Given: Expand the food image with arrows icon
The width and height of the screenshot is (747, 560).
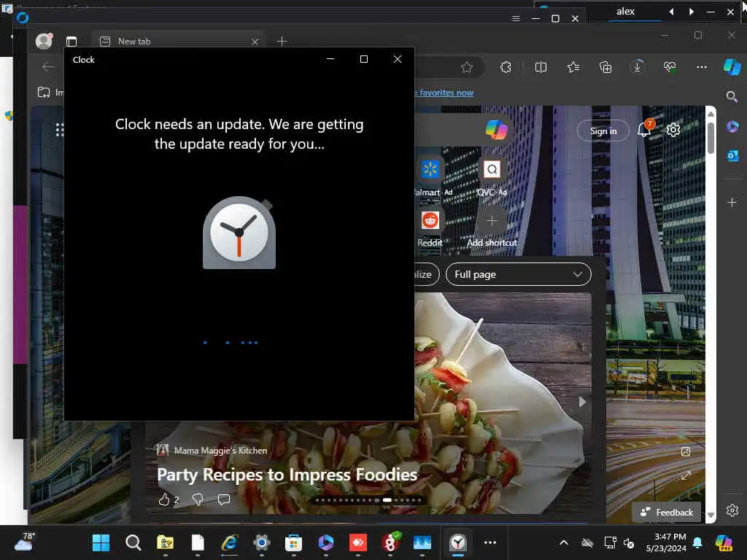Looking at the screenshot, I should tap(686, 475).
